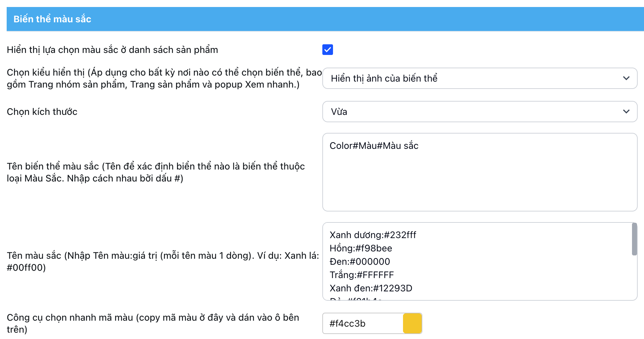This screenshot has width=644, height=339.
Task: Click the chevron arrow beside Vừa
Action: 626,112
